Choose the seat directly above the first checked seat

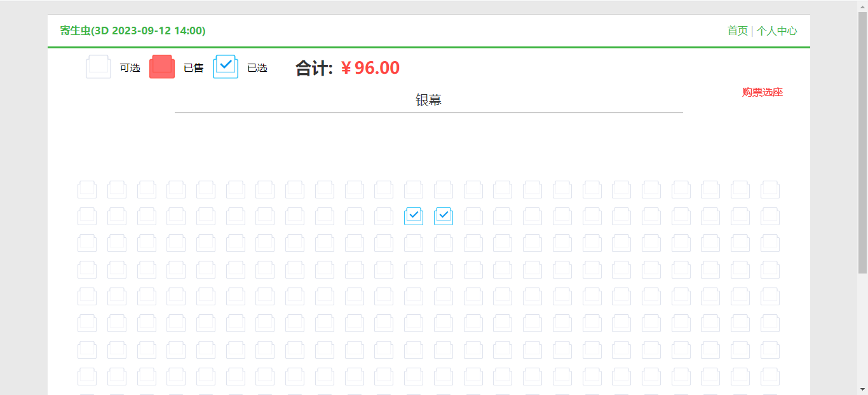[414, 189]
